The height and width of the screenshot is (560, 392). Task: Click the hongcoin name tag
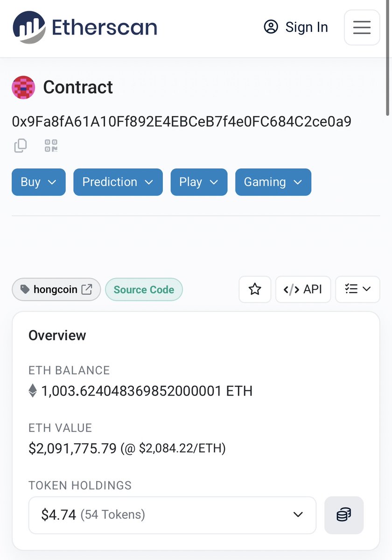[x=56, y=289]
